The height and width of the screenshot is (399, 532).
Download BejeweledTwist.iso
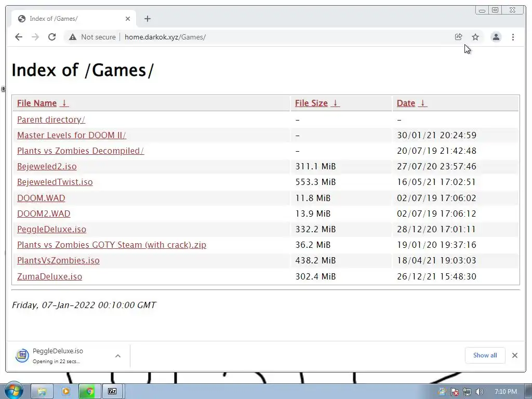(x=55, y=182)
